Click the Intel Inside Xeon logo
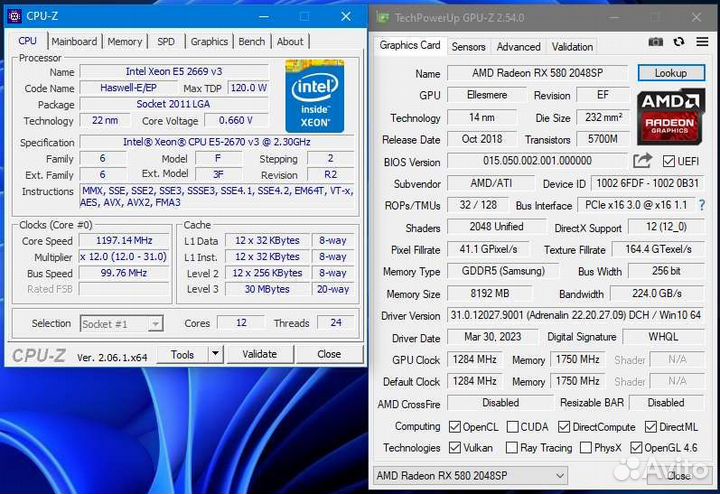The height and width of the screenshot is (494, 720). click(315, 96)
